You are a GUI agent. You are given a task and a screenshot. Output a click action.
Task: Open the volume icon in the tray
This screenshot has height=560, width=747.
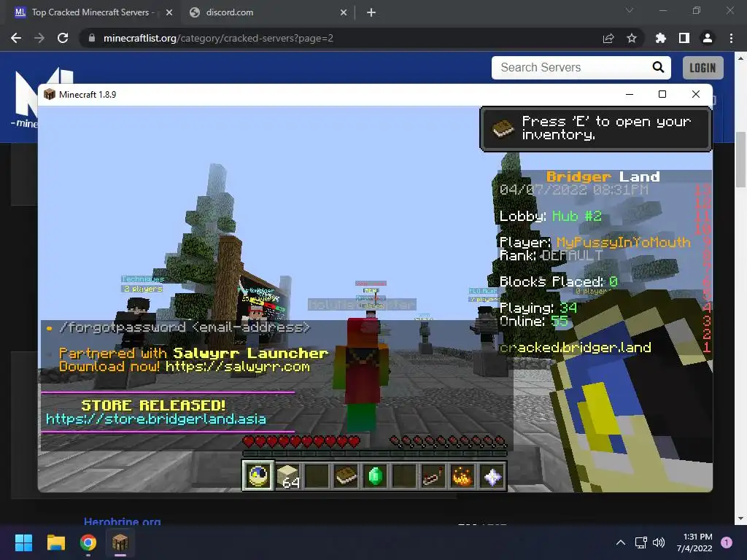pos(659,542)
